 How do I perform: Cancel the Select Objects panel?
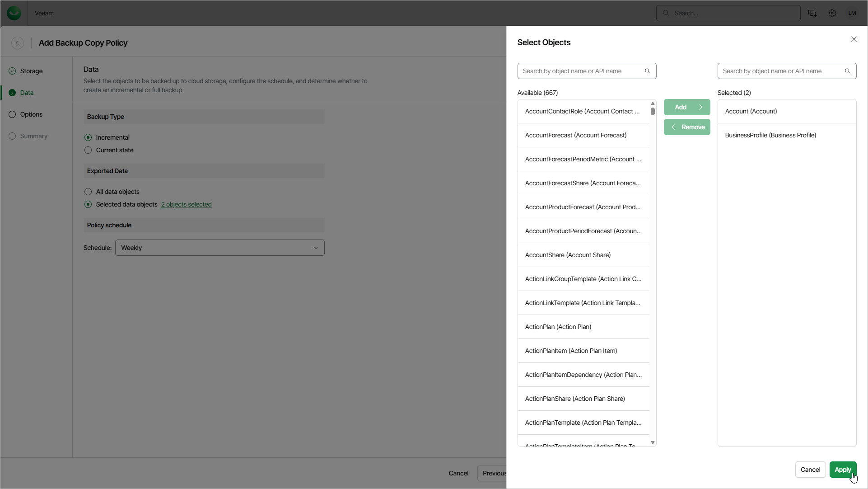[810, 470]
